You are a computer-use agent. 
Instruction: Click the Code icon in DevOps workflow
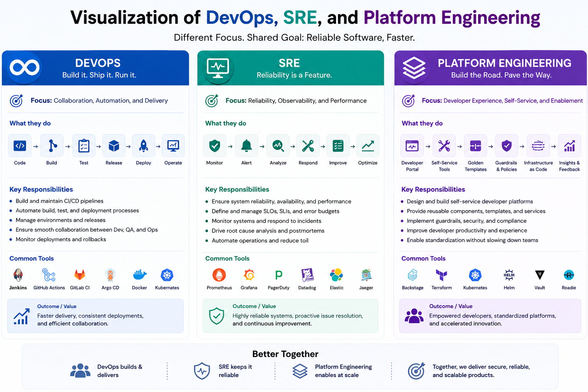click(20, 145)
